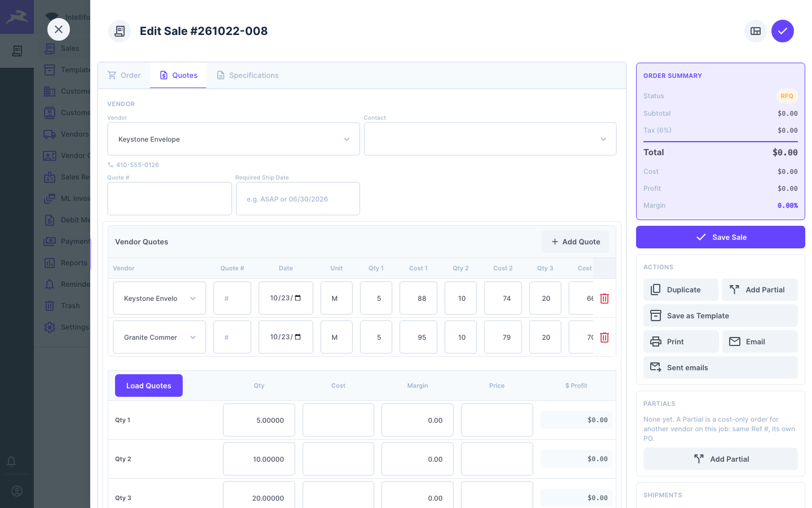The image size is (812, 508).
Task: Delete the Keystone Envelope quote row
Action: (604, 299)
